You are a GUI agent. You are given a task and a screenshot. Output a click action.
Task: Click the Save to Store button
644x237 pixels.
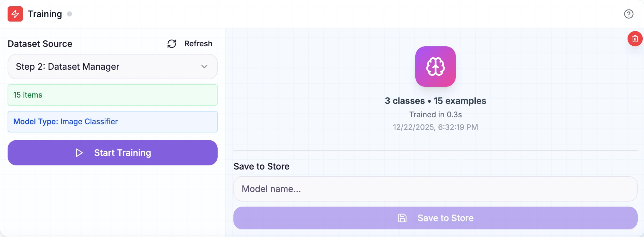click(435, 218)
